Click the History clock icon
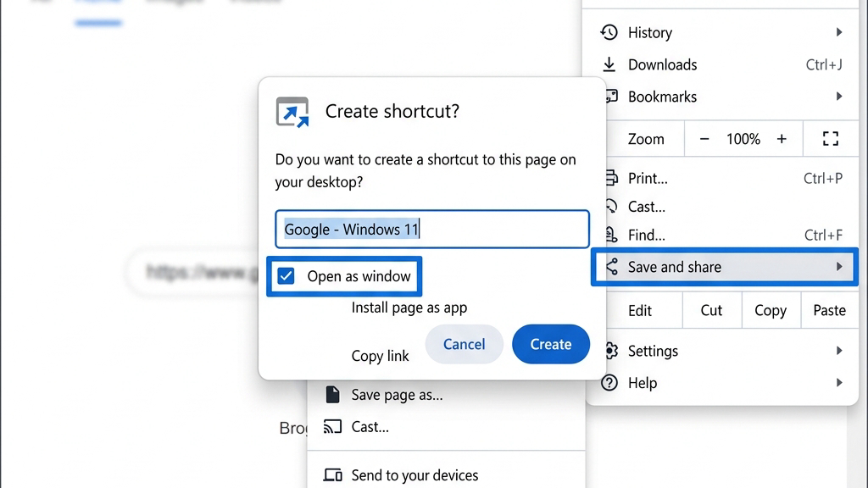 609,32
